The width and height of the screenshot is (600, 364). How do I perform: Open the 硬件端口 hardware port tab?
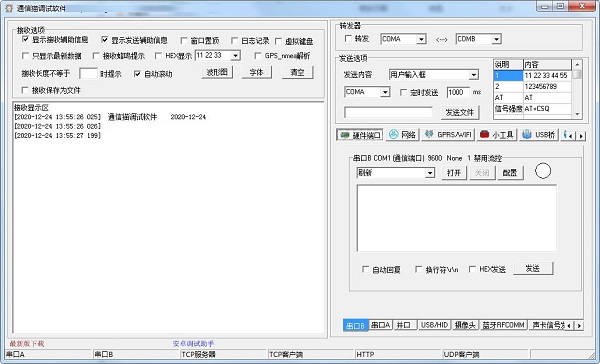point(360,135)
